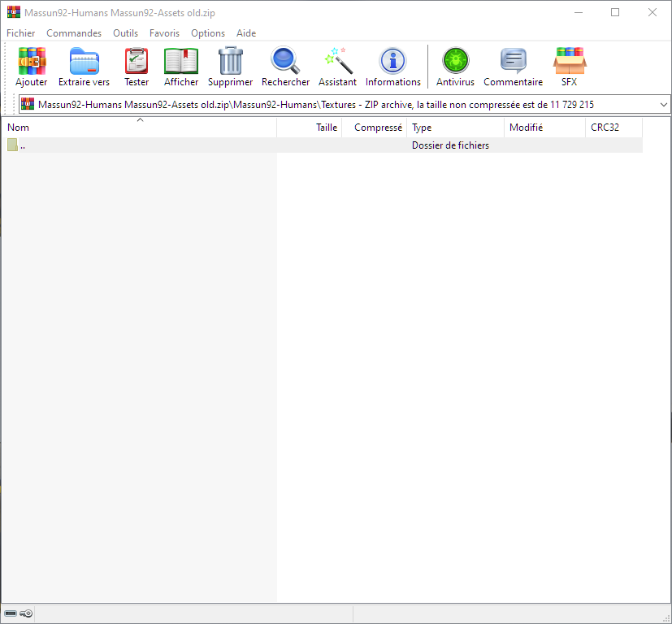This screenshot has height=624, width=672.
Task: Open the Favoris menu
Action: [x=164, y=33]
